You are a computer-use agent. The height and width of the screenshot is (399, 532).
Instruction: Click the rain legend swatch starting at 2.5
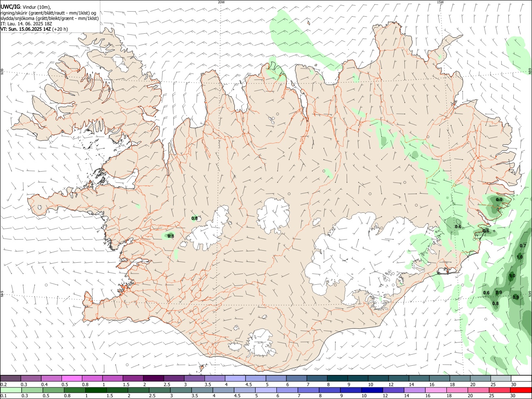(159, 390)
